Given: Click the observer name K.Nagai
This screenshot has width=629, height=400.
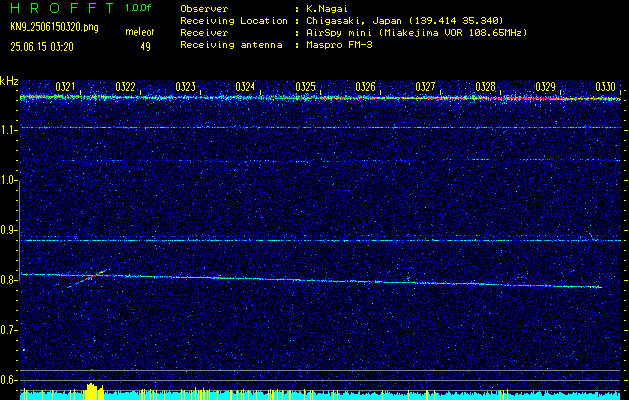Looking at the screenshot, I should [x=327, y=9].
